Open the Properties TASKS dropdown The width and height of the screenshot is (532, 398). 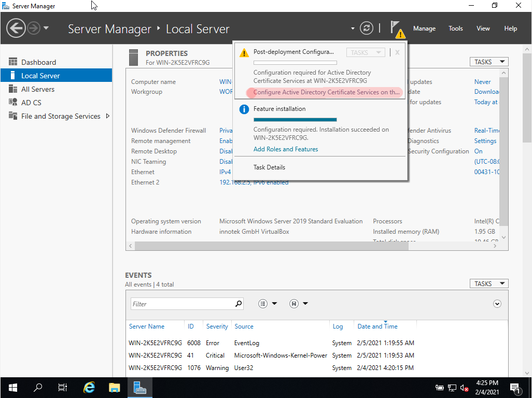coord(488,62)
